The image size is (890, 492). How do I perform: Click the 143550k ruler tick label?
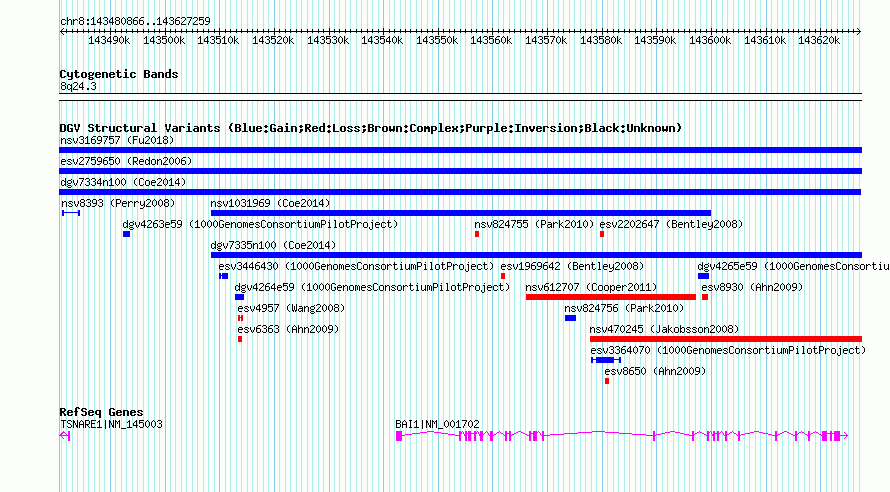pos(437,40)
